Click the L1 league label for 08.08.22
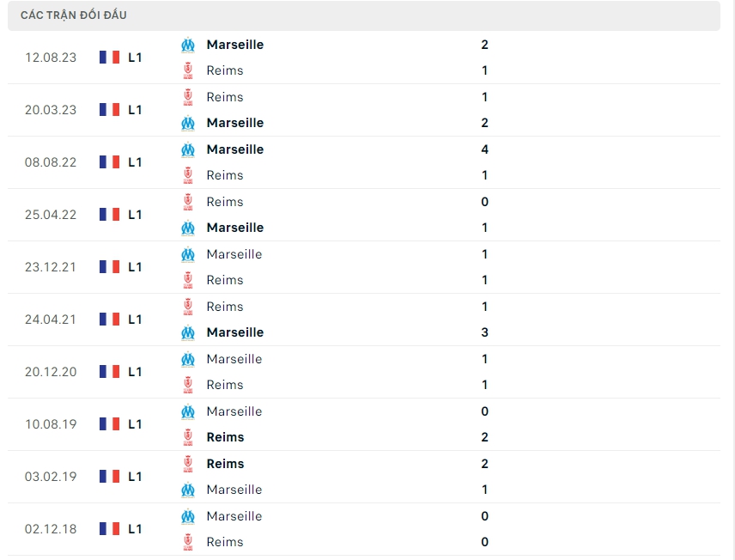 click(135, 162)
